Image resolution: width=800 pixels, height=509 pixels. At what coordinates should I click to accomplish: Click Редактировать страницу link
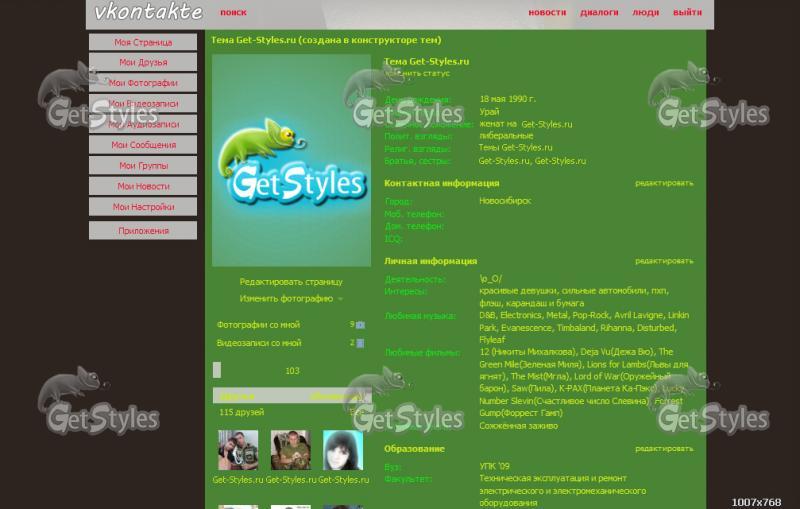point(291,282)
